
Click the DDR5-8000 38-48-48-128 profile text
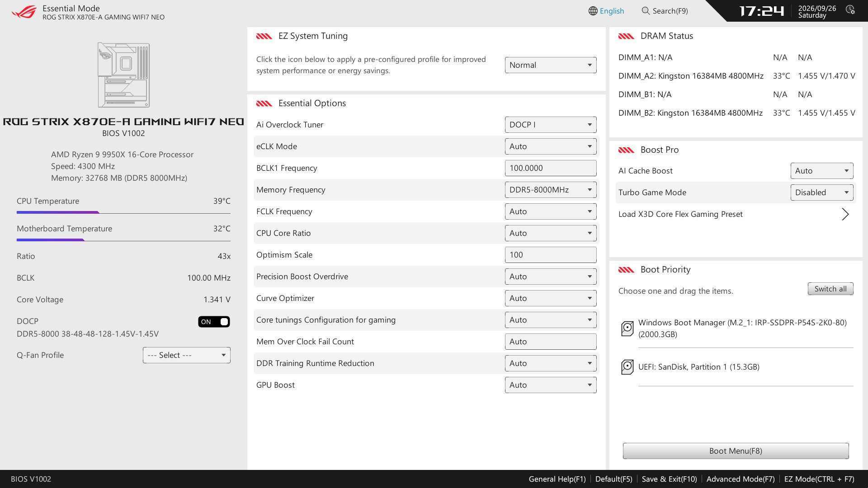[88, 334]
